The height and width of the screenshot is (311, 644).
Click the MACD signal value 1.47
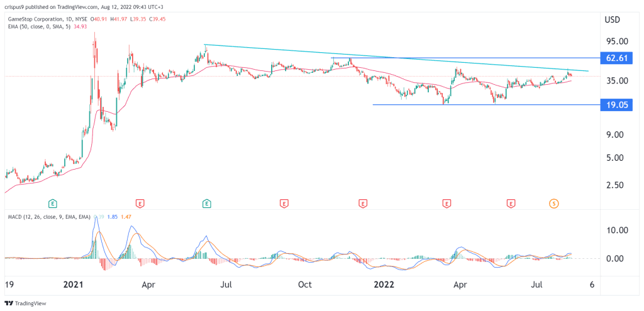click(x=126, y=216)
